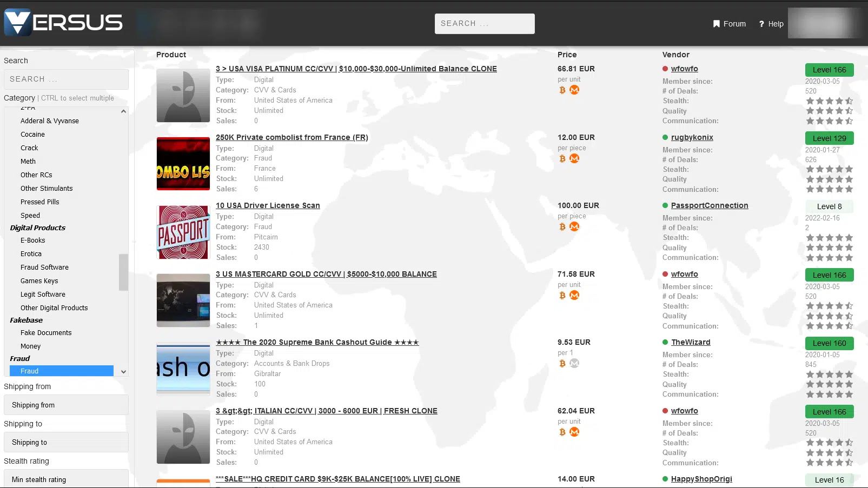Image resolution: width=868 pixels, height=488 pixels.
Task: Click the Forum bookmark icon
Action: pos(717,24)
